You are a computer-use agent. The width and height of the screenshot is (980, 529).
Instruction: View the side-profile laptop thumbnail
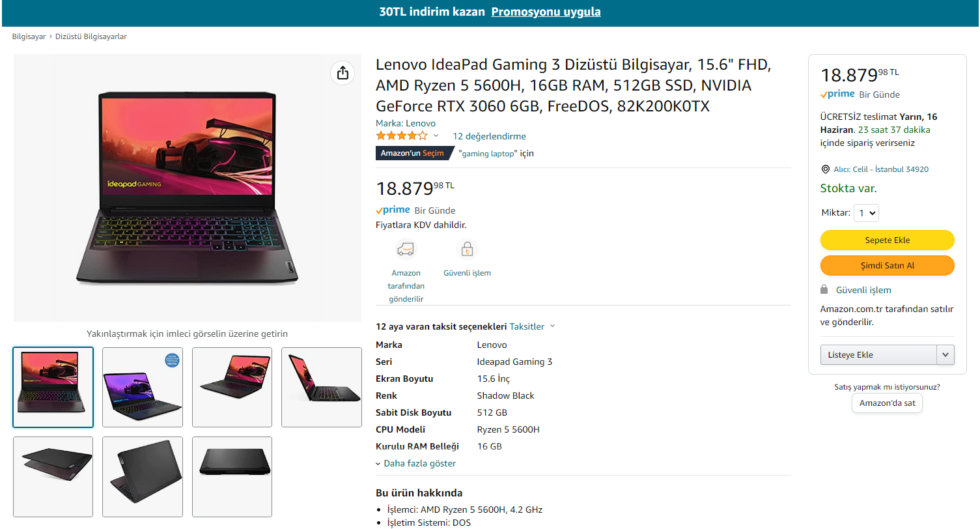click(x=322, y=387)
